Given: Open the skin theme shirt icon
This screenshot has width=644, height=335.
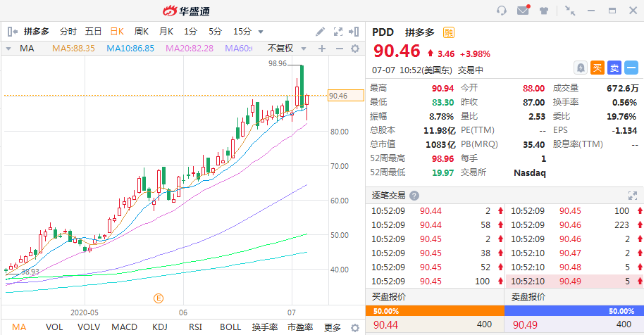Looking at the screenshot, I should click(x=544, y=11).
